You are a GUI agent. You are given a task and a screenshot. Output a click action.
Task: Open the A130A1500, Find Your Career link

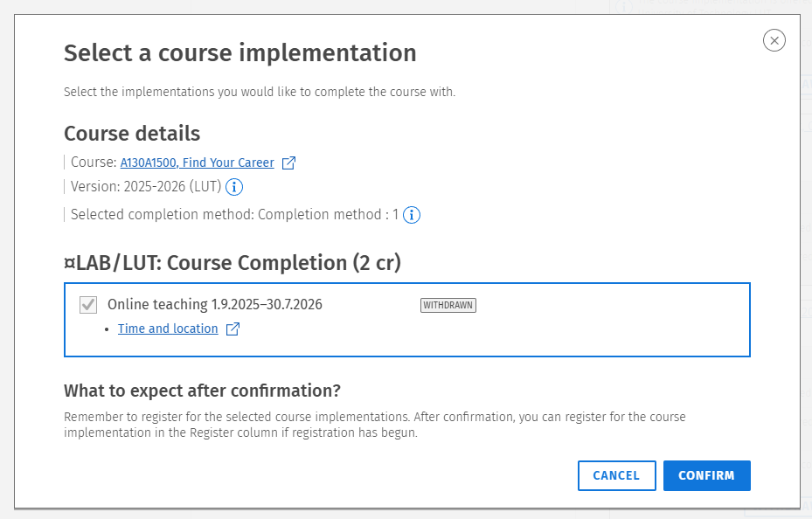click(197, 163)
